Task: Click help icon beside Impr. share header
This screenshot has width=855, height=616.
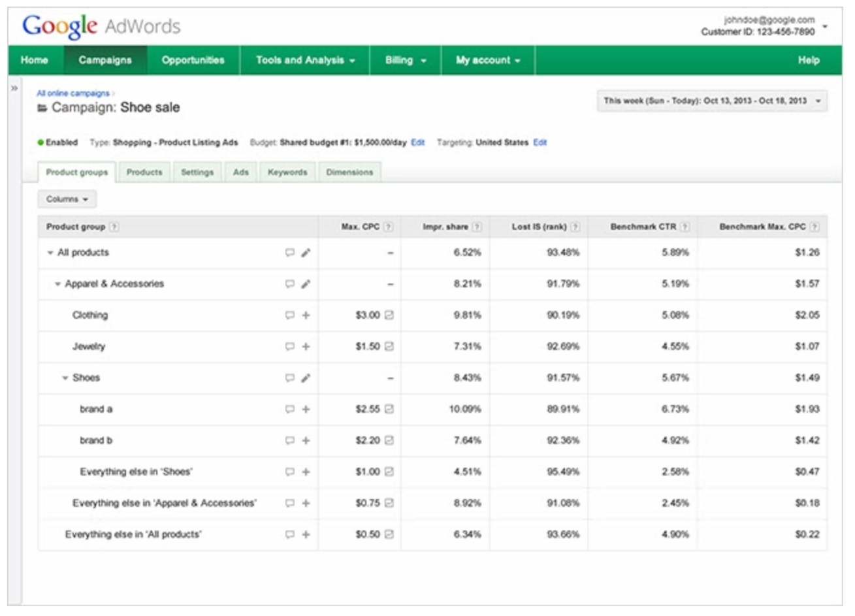Action: pyautogui.click(x=477, y=227)
